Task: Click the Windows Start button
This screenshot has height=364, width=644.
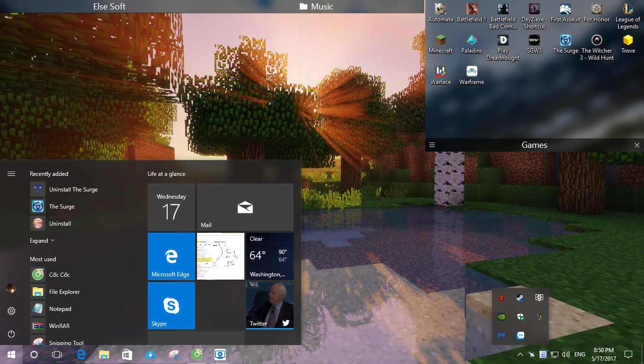Action: 11,354
